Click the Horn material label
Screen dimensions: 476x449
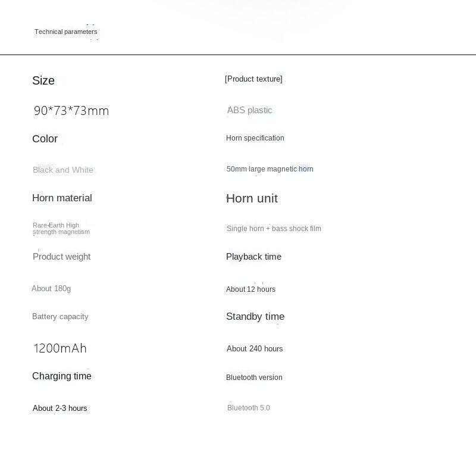pyautogui.click(x=62, y=198)
